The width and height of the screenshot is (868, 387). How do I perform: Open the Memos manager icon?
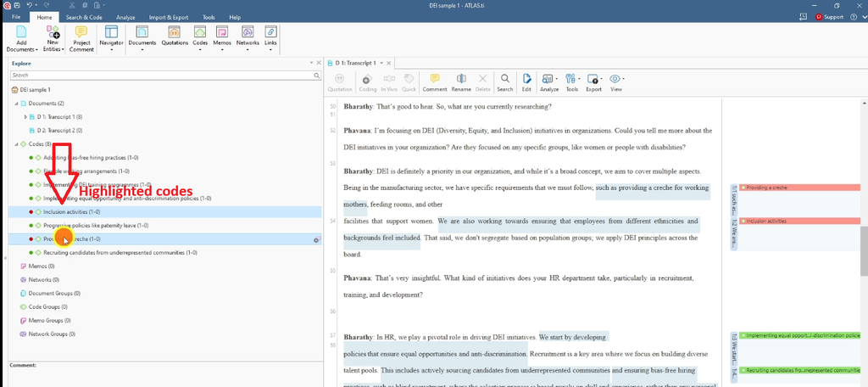[221, 31]
